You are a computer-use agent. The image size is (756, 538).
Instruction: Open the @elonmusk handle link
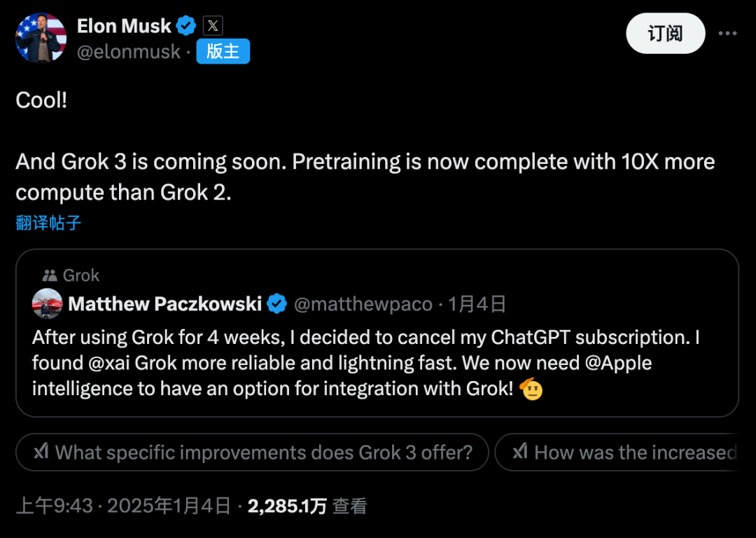pyautogui.click(x=129, y=52)
